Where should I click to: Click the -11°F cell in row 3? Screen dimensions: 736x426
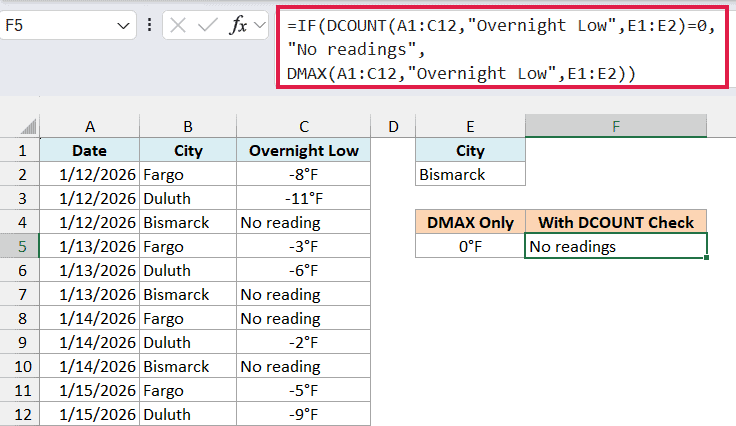(304, 198)
